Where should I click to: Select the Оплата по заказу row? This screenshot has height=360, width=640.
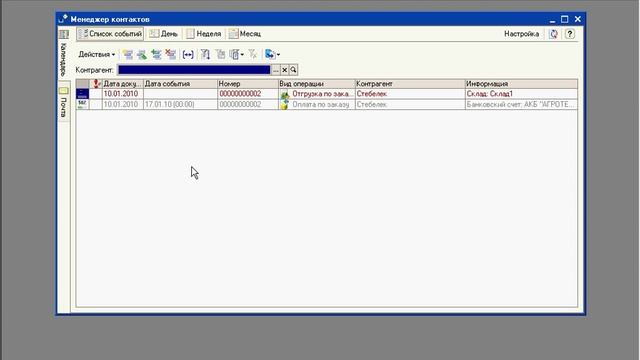(x=327, y=104)
